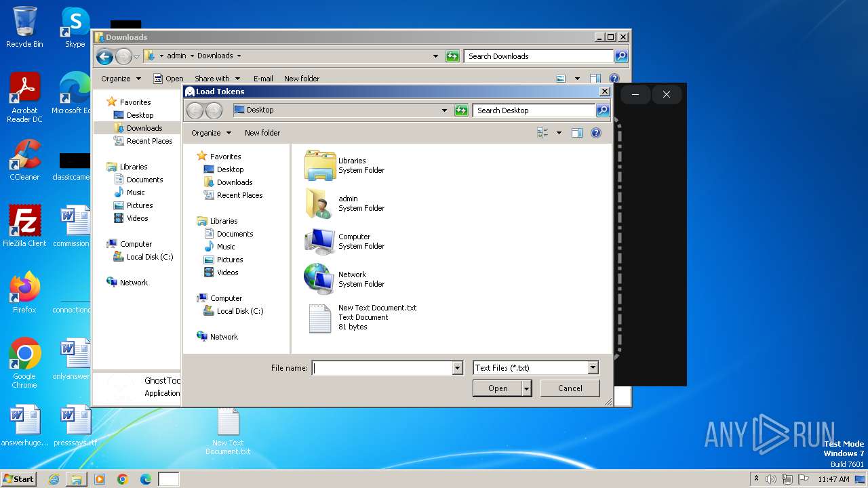
Task: Open the Organize menu in Load Tokens dialog
Action: point(211,133)
